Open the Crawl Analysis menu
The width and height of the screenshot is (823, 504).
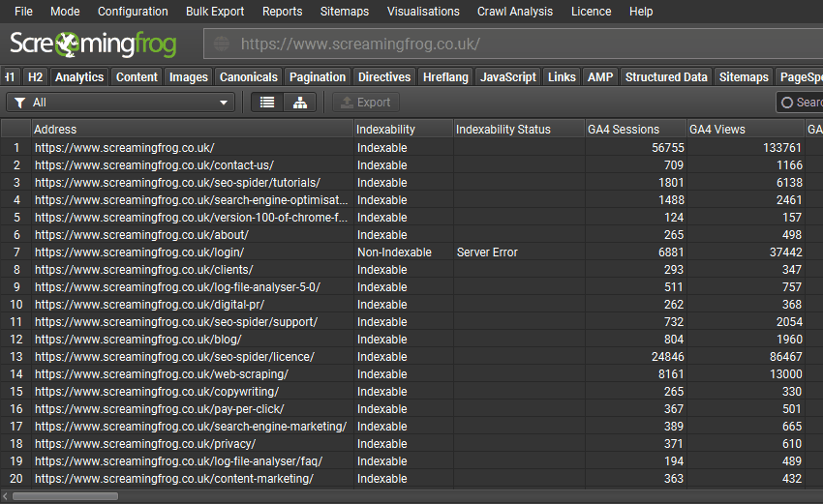click(515, 12)
